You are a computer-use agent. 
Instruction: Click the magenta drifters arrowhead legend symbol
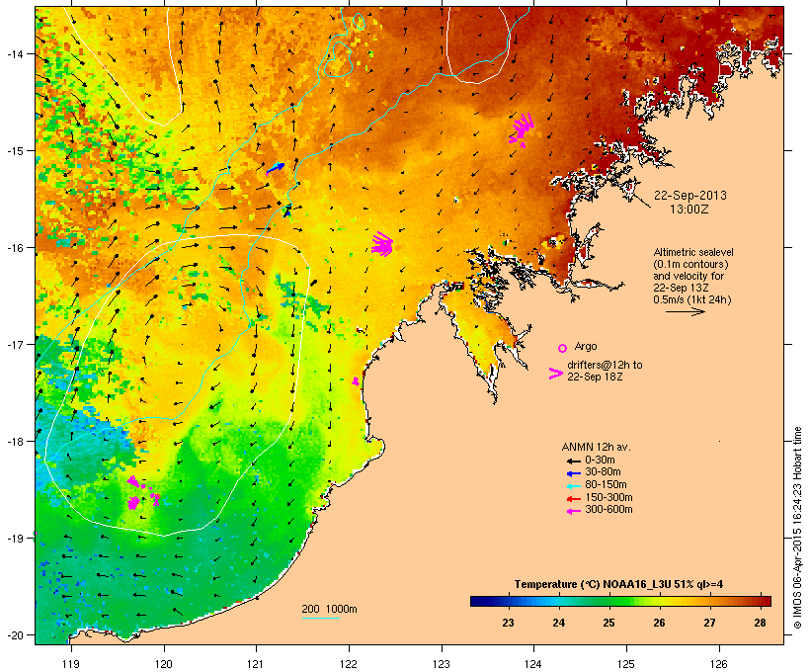(x=555, y=374)
